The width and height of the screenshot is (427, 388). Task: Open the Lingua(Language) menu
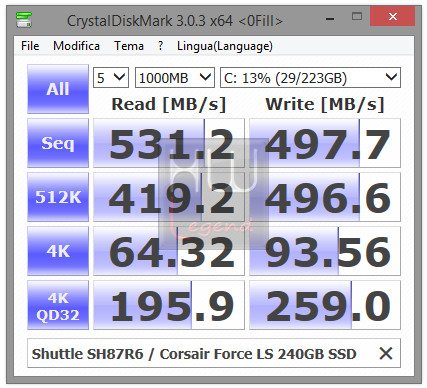pos(225,46)
